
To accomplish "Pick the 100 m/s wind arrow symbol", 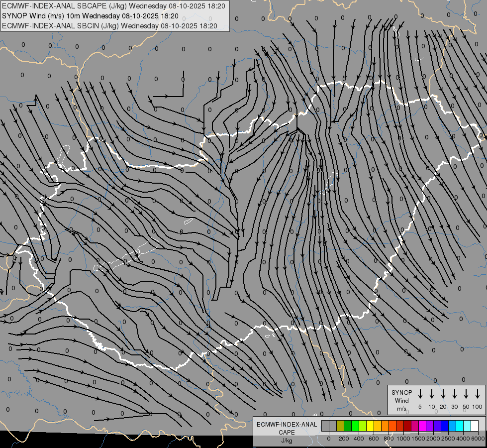I will coord(477,394).
